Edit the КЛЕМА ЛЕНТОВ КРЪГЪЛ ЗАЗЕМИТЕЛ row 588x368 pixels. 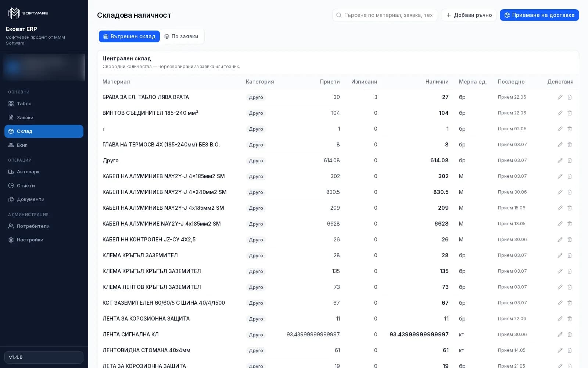[560, 287]
